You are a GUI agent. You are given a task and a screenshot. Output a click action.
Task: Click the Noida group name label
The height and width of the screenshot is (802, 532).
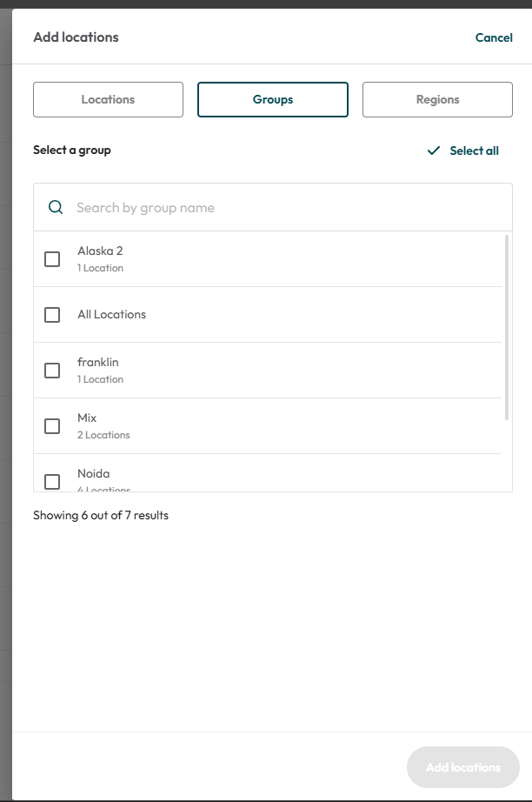click(94, 473)
